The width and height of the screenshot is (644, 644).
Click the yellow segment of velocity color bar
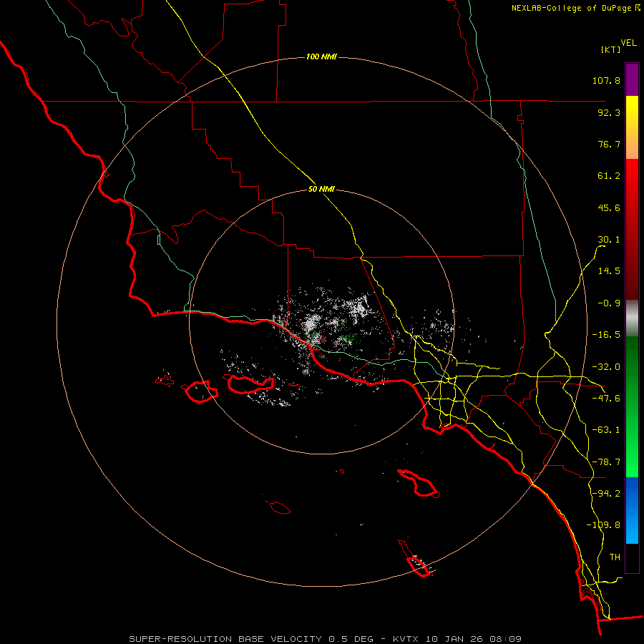[x=632, y=127]
